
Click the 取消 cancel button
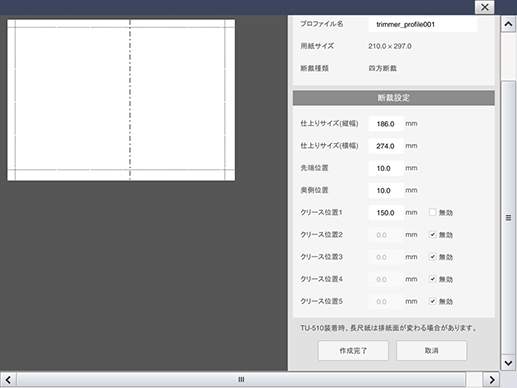432,351
